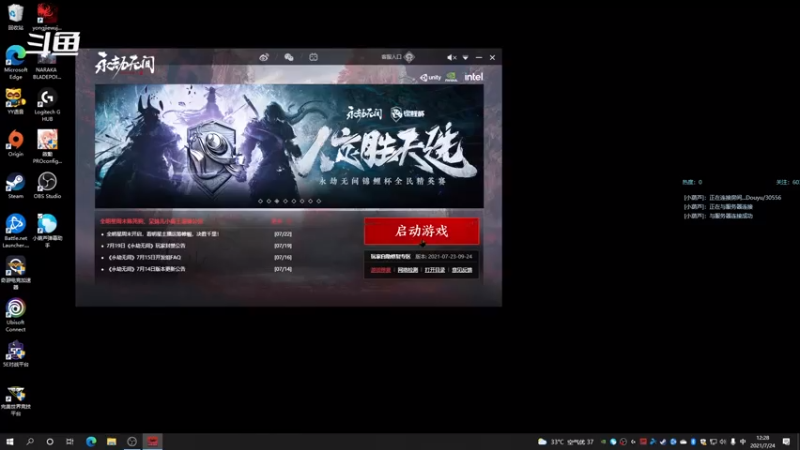Click the weather 33°C taskbar widget
The width and height of the screenshot is (800, 450).
pos(566,442)
